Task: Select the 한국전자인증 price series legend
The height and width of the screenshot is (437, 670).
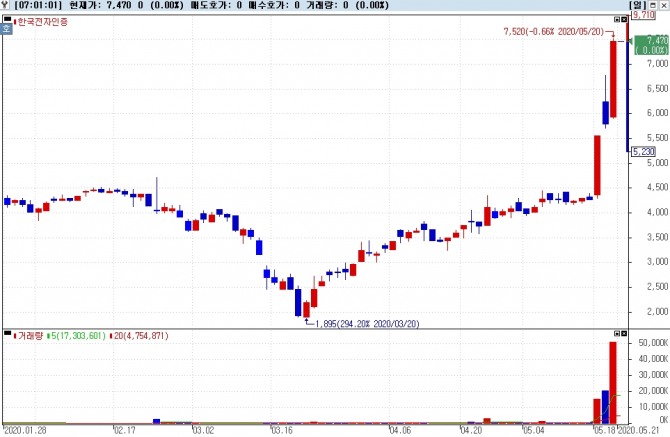Action: click(x=41, y=21)
